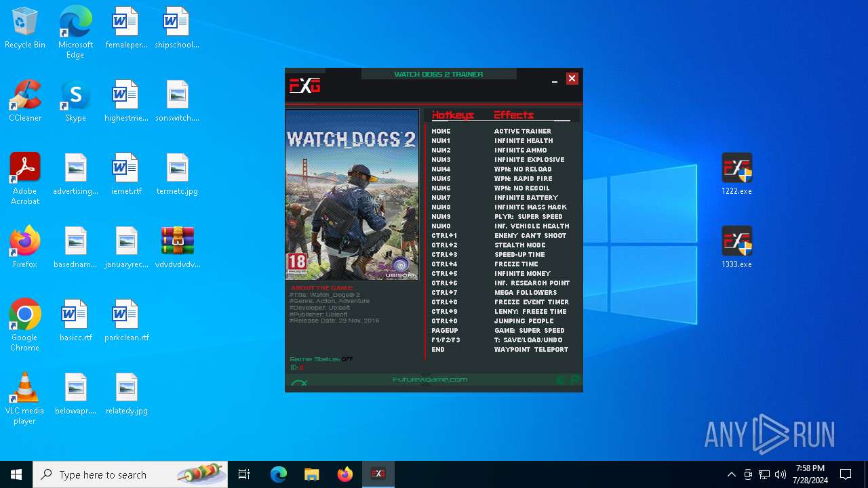Viewport: 868px width, 488px height.
Task: Click the WATCH DOGS 2 TRAINER title bar
Action: click(439, 74)
